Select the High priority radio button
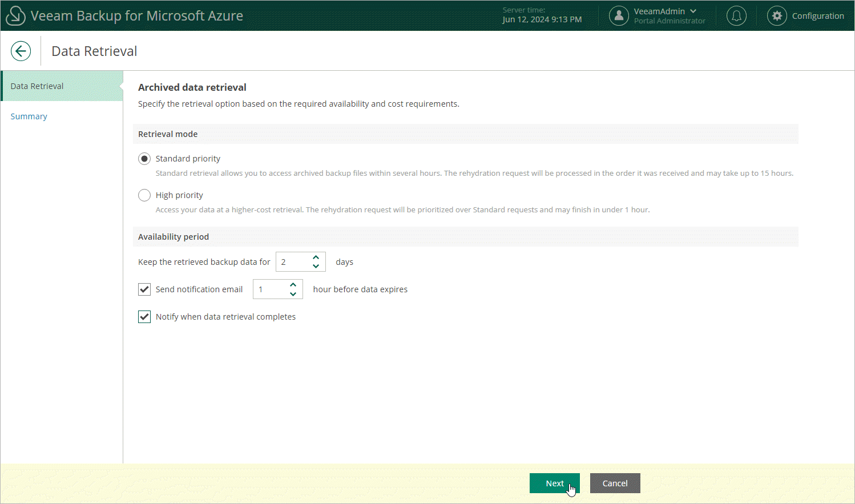This screenshot has height=504, width=855. (x=144, y=195)
